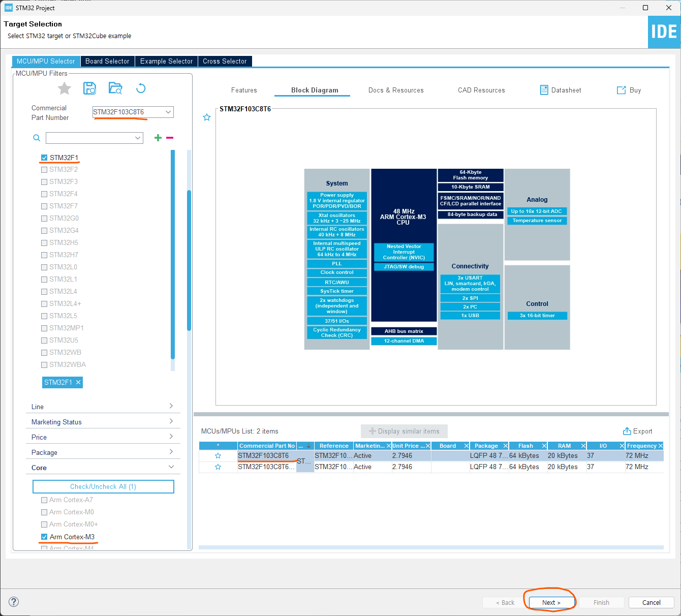Screen dimensions: 681x616
Task: Close the Unit Price column with its X
Action: pos(428,446)
